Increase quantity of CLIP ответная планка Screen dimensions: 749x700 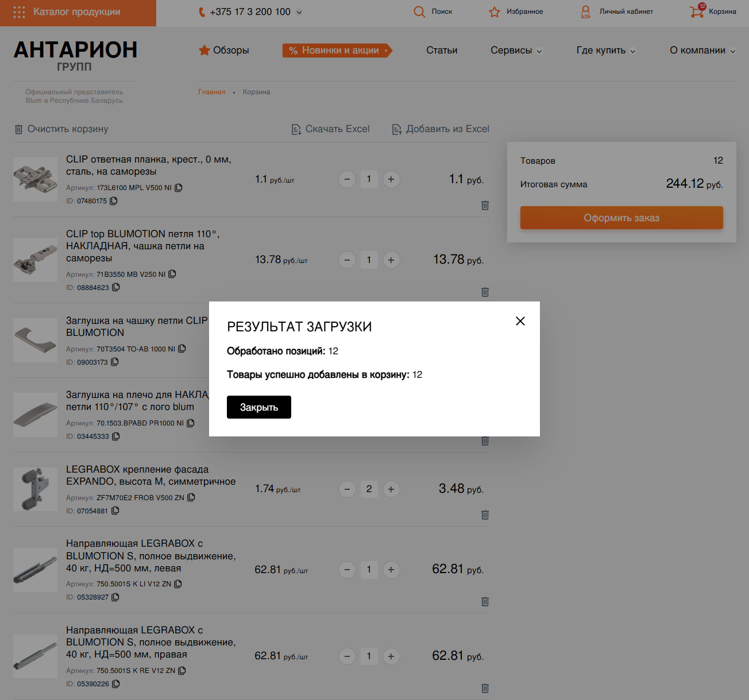391,179
